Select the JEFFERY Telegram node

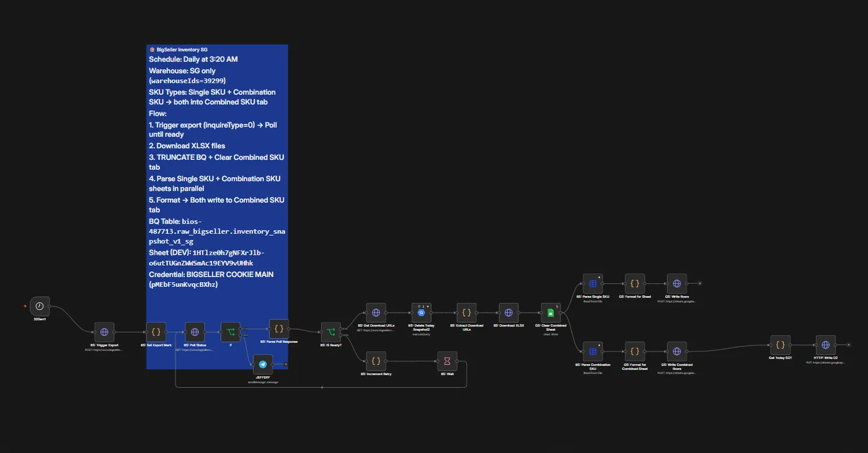click(x=263, y=364)
